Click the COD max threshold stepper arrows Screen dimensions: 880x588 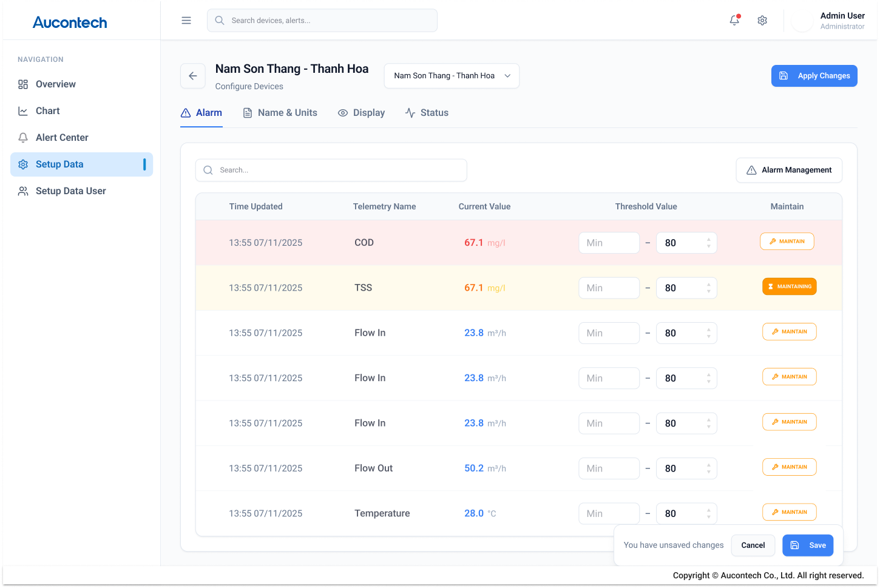click(708, 243)
